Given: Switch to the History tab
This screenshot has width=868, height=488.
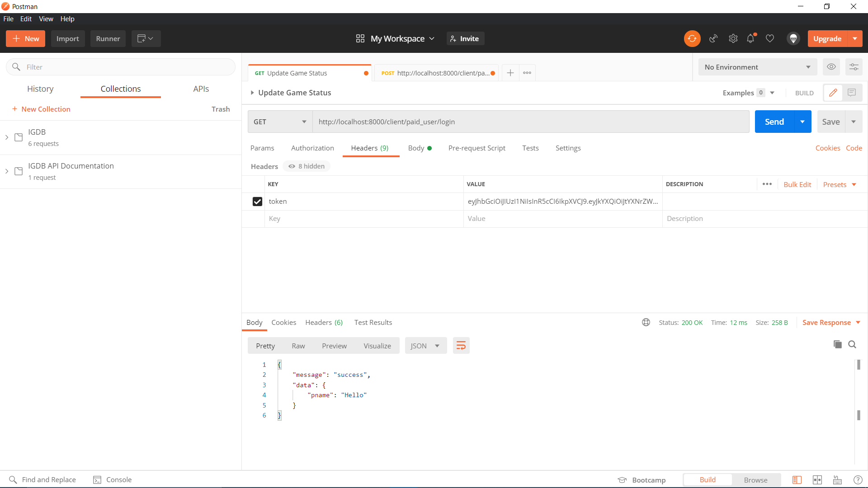Looking at the screenshot, I should coord(40,89).
